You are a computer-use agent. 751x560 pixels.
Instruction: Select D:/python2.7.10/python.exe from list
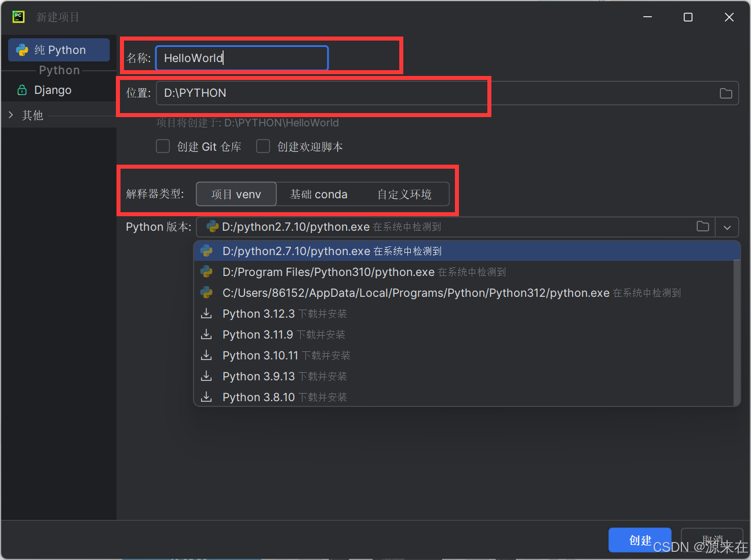pyautogui.click(x=467, y=251)
